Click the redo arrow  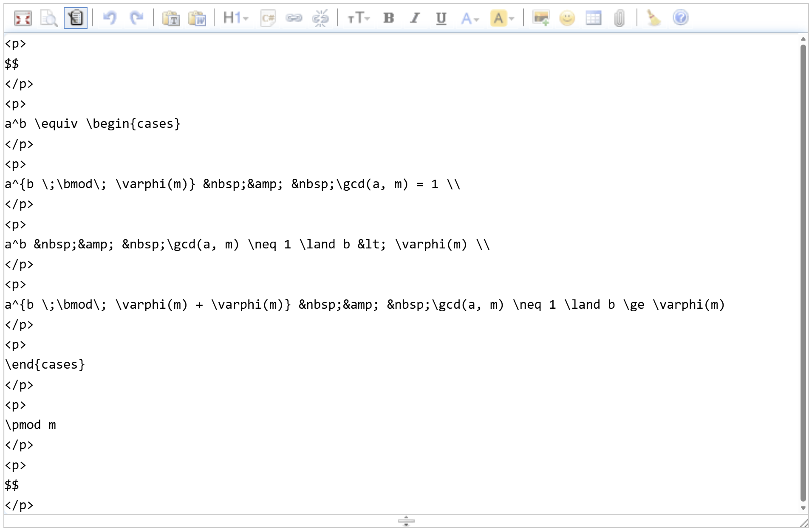pyautogui.click(x=136, y=18)
